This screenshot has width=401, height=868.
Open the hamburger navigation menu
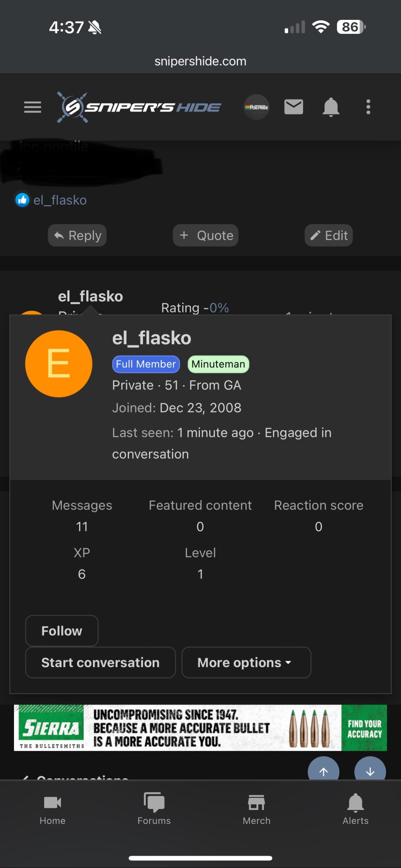33,107
